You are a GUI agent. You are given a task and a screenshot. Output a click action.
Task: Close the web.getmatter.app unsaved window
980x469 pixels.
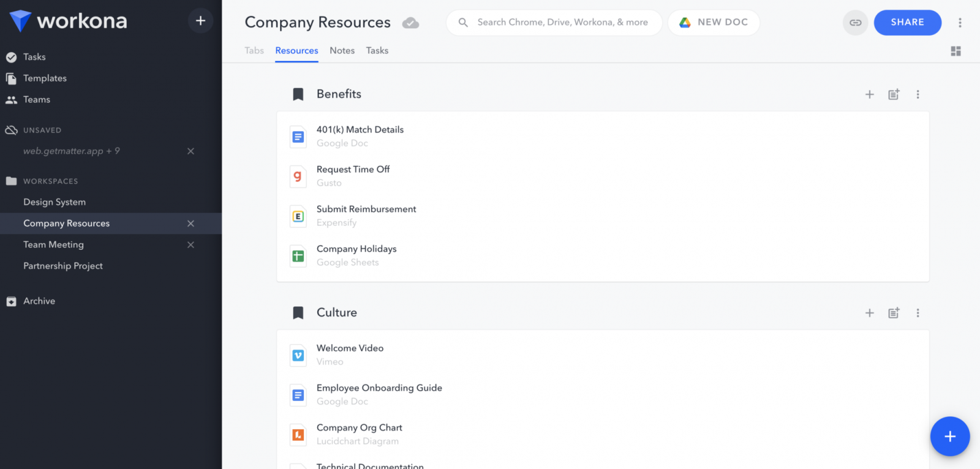[x=190, y=151]
